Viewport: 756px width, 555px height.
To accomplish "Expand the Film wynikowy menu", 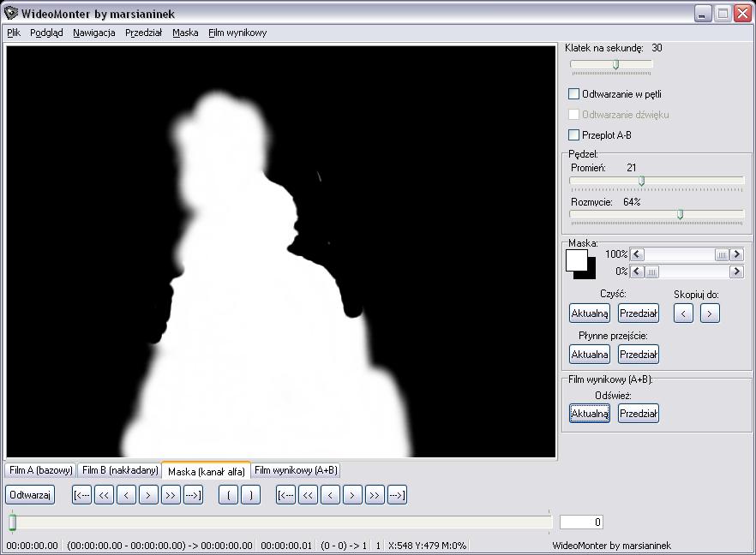I will click(x=237, y=33).
